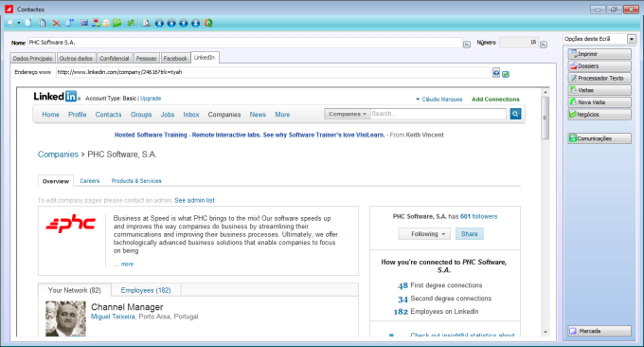Select the Your Network (82) tab
The height and width of the screenshot is (347, 644).
click(x=74, y=290)
